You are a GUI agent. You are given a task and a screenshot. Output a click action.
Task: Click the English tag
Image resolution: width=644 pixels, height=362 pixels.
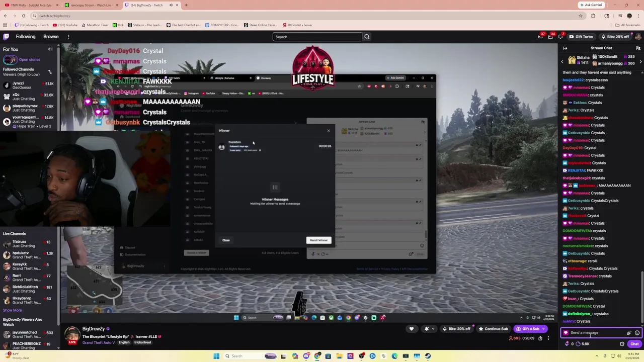(124, 342)
